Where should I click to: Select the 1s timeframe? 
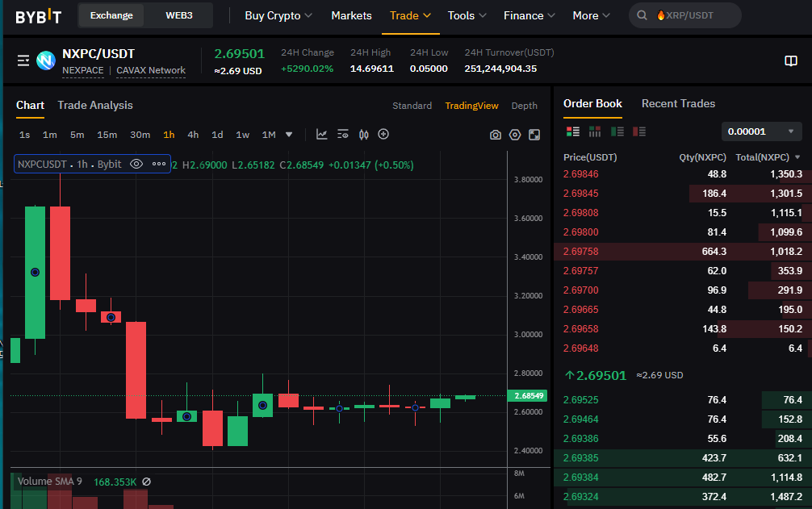click(25, 135)
